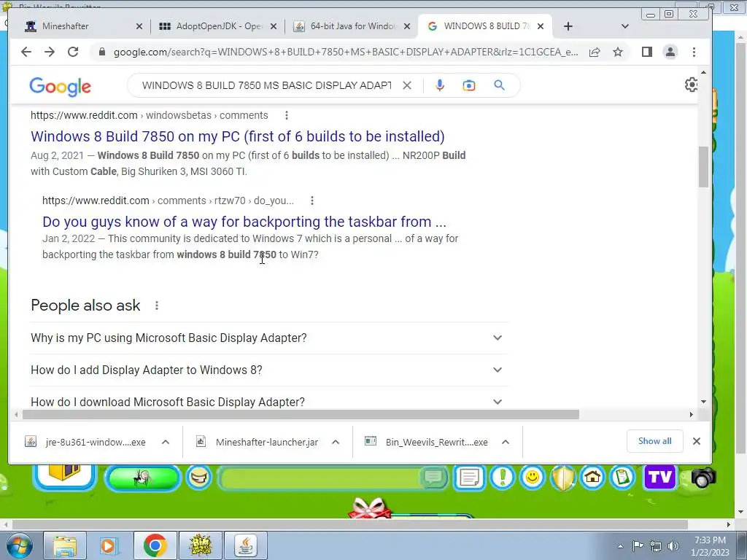Open 'Do you guys know of a way' result
This screenshot has width=747, height=560.
pyautogui.click(x=244, y=222)
